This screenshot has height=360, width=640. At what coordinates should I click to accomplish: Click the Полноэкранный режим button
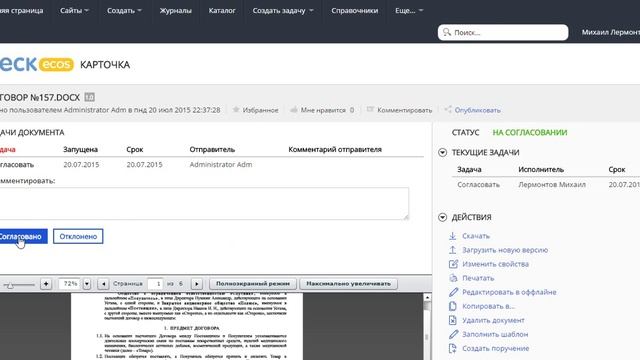[253, 283]
